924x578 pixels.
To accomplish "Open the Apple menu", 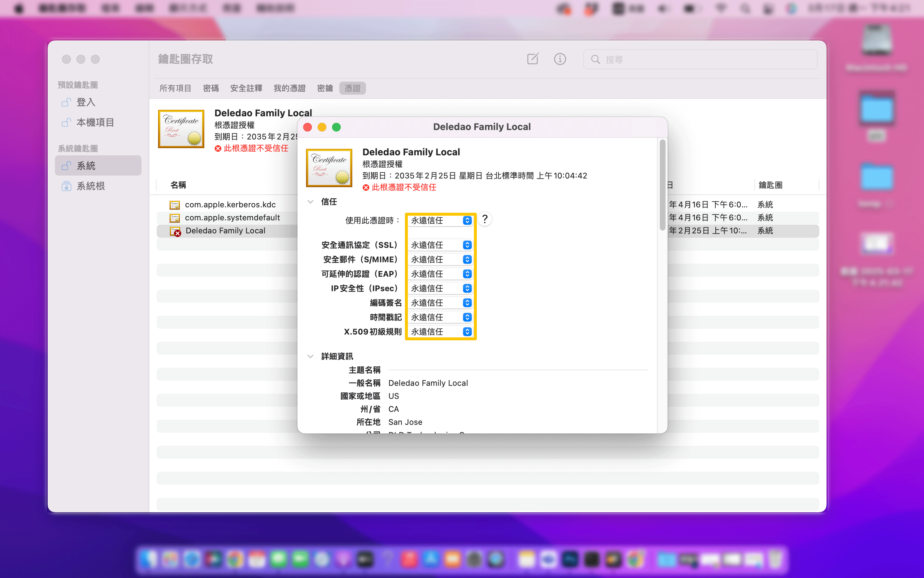I will (x=19, y=8).
